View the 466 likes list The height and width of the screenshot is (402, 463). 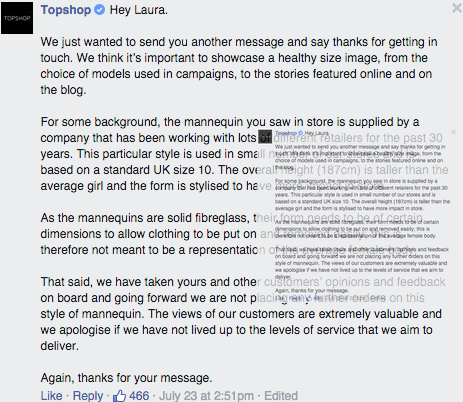click(x=139, y=396)
